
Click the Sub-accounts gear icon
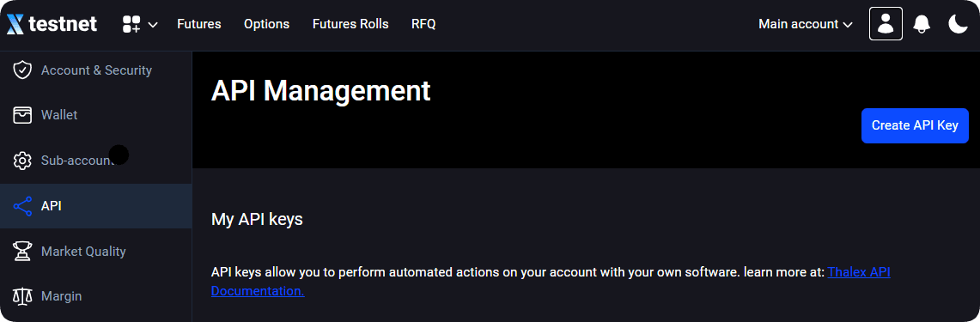22,160
